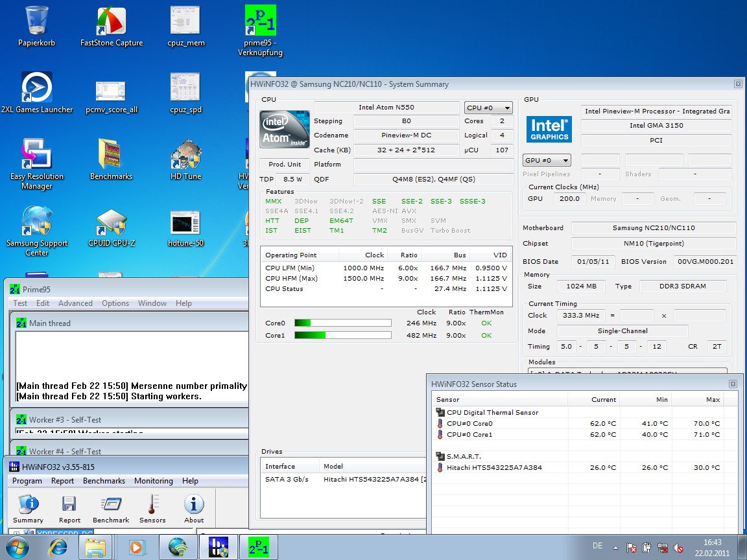Open the Advanced menu in Prime95
This screenshot has width=747, height=560.
(x=75, y=303)
